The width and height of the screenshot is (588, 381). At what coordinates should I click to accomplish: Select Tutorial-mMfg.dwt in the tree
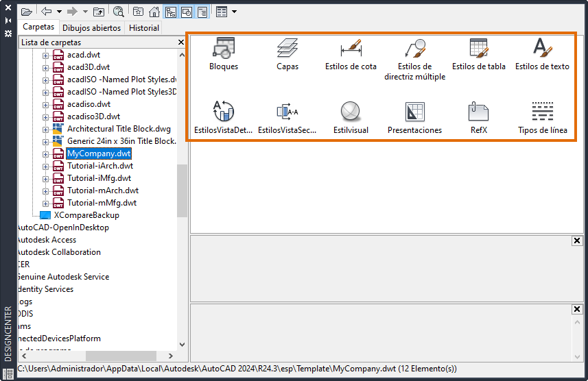(102, 203)
